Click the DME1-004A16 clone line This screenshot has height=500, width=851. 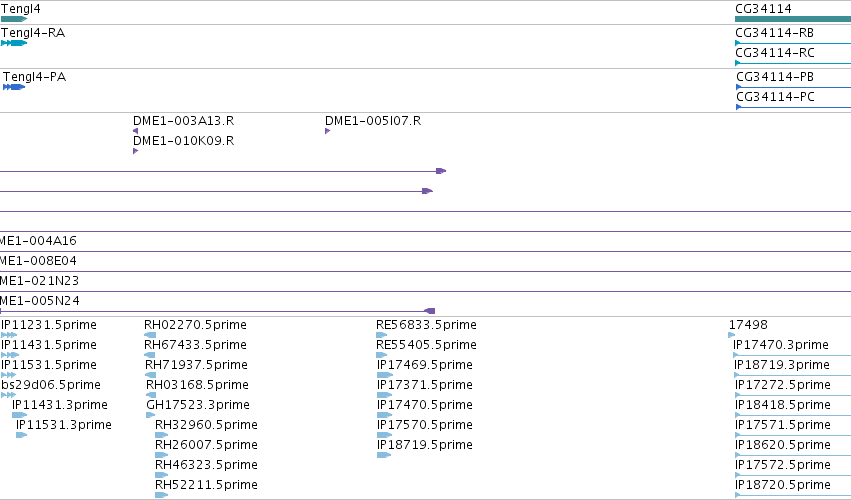tap(426, 251)
